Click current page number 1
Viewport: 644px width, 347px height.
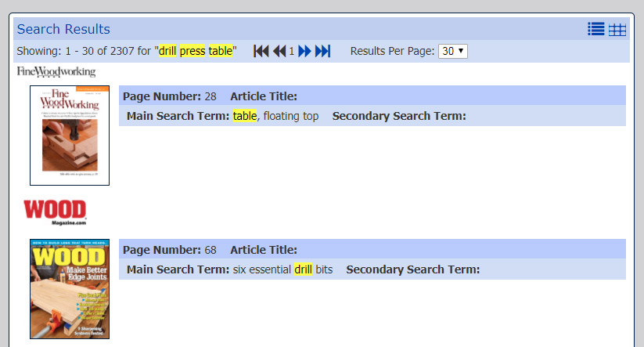pos(292,51)
